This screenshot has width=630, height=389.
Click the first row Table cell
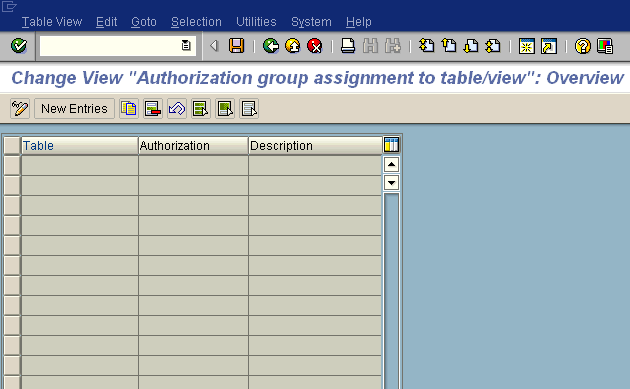[80, 166]
